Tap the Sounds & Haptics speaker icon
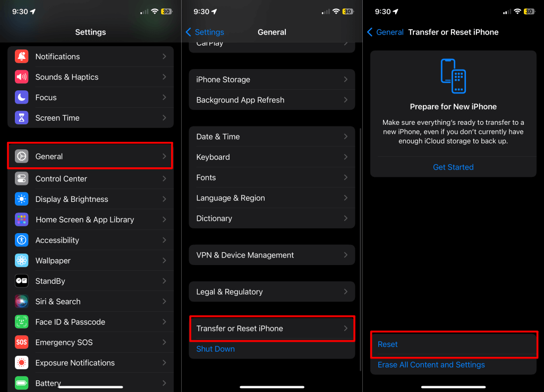Viewport: 544px width, 392px height. (21, 77)
